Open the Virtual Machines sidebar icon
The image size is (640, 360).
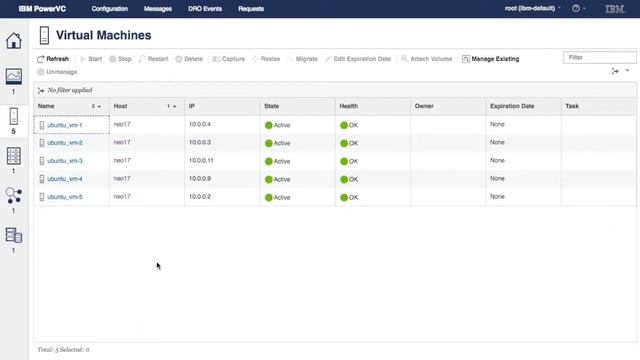13,116
